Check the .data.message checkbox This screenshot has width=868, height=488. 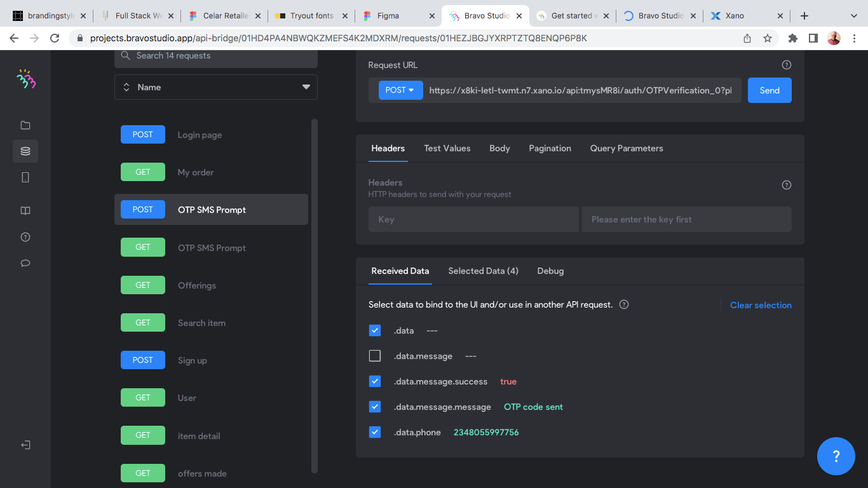(375, 356)
